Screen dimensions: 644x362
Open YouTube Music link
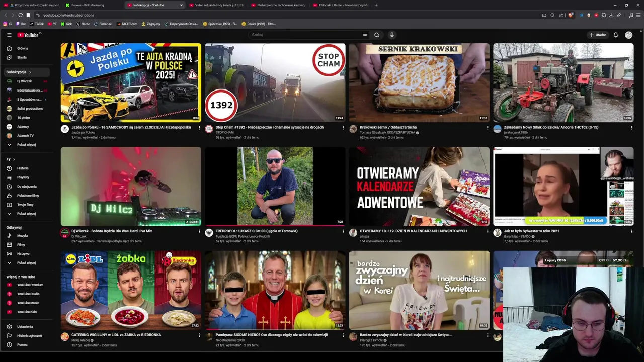pos(26,303)
